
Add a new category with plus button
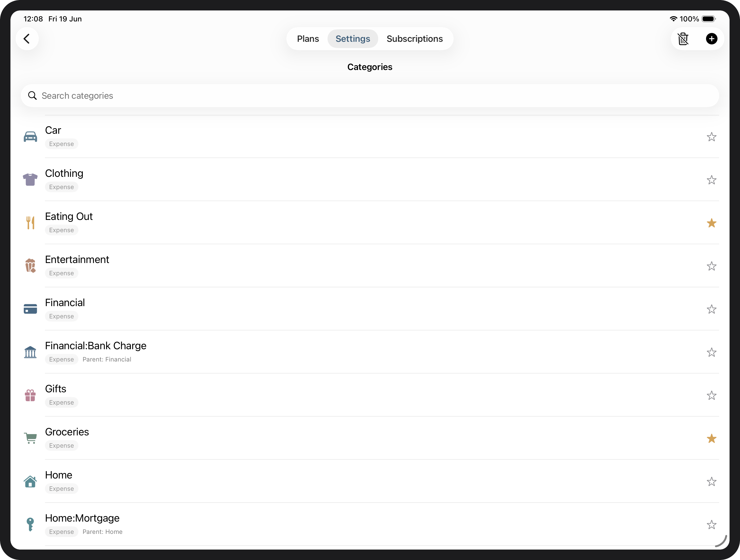(712, 39)
